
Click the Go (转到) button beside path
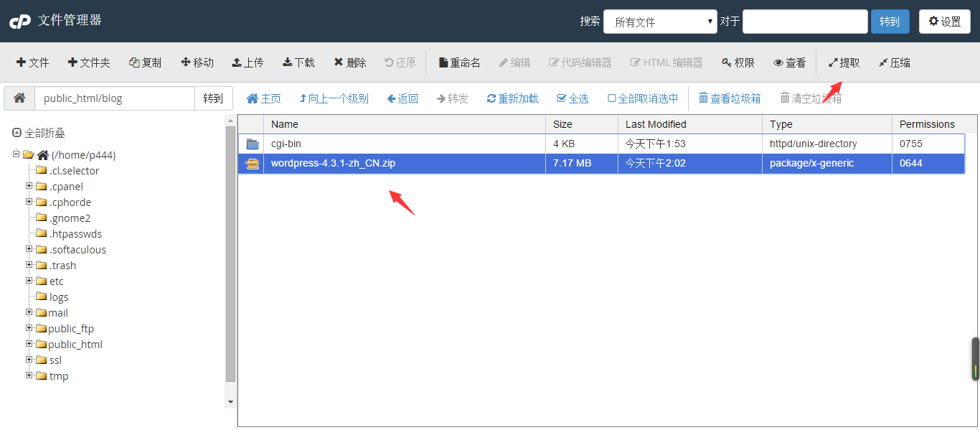(213, 98)
